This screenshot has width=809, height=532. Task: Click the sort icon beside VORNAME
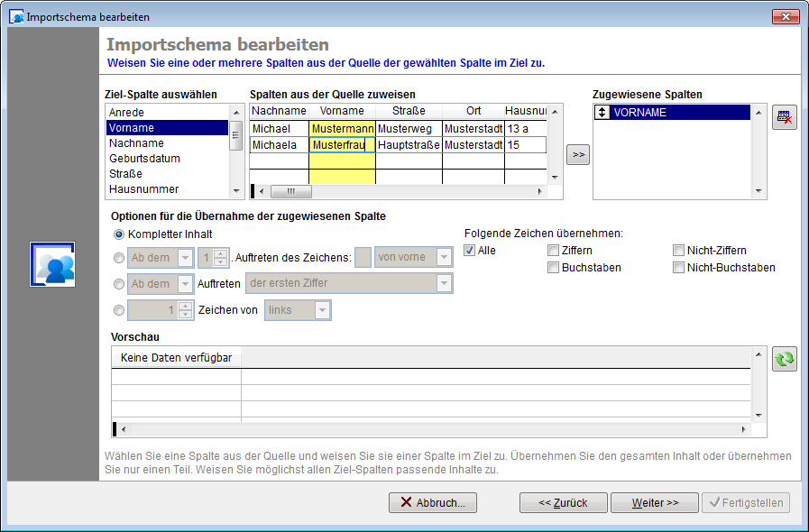coord(602,113)
